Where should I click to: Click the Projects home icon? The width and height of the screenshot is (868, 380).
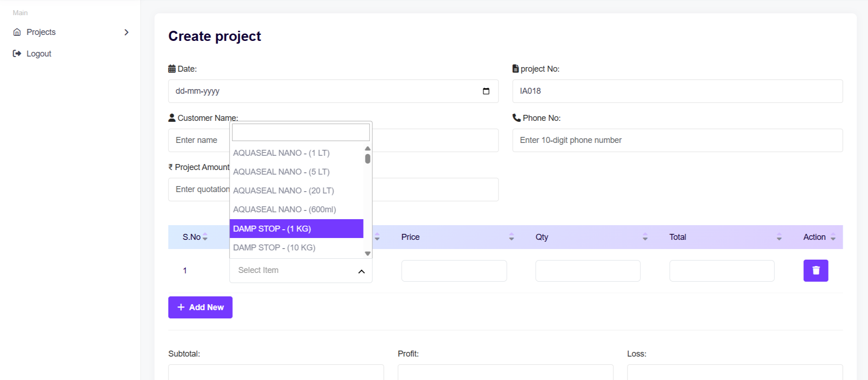(x=17, y=32)
